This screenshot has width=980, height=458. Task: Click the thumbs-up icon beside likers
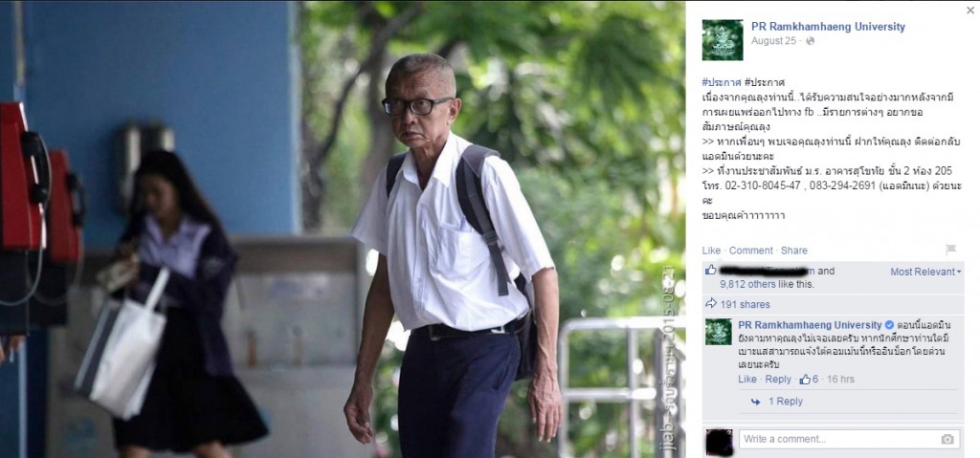coord(711,271)
